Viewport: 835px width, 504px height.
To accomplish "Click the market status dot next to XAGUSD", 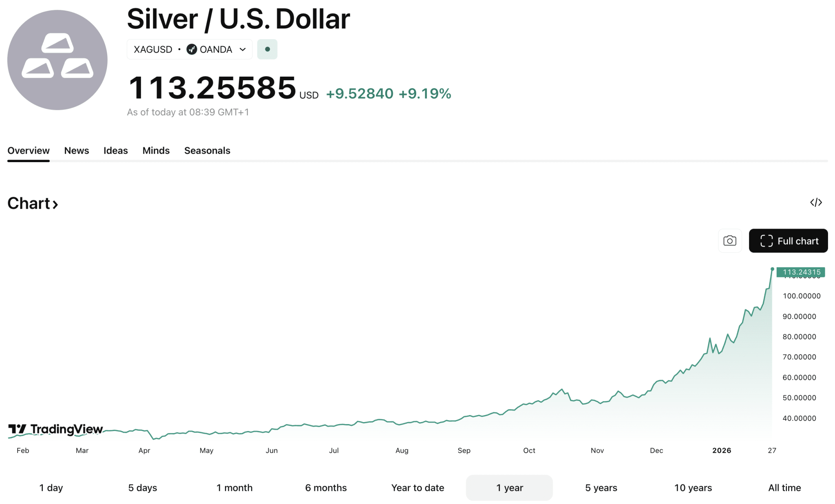I will (267, 49).
